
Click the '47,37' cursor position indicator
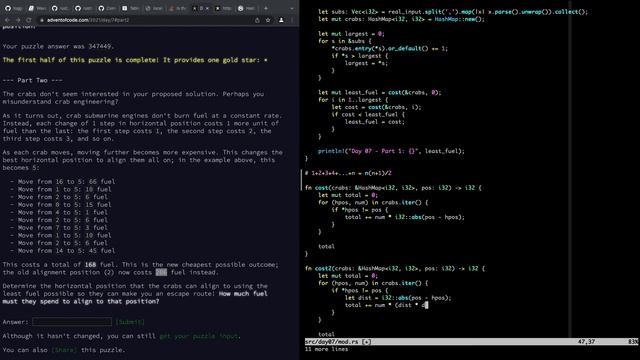click(x=587, y=342)
